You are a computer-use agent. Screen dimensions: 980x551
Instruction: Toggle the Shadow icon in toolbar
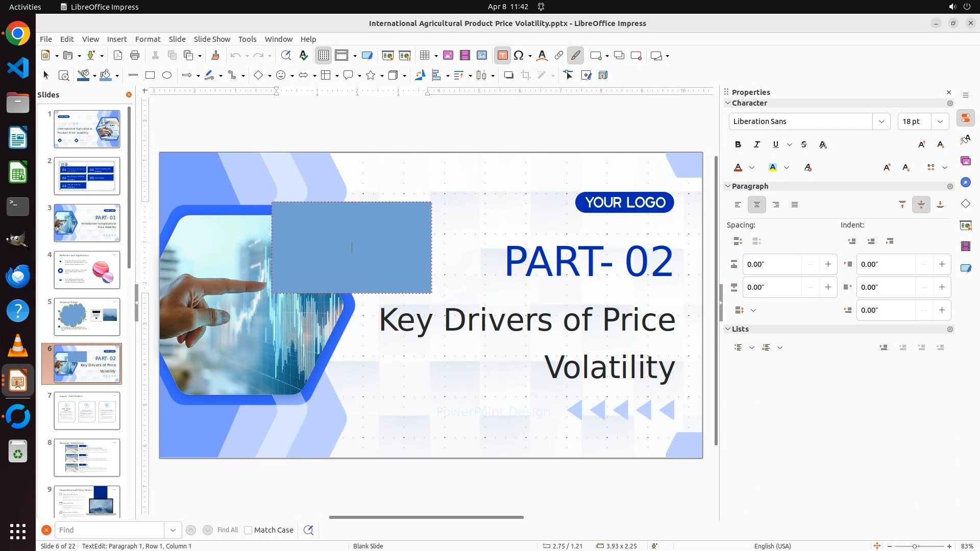pyautogui.click(x=508, y=75)
